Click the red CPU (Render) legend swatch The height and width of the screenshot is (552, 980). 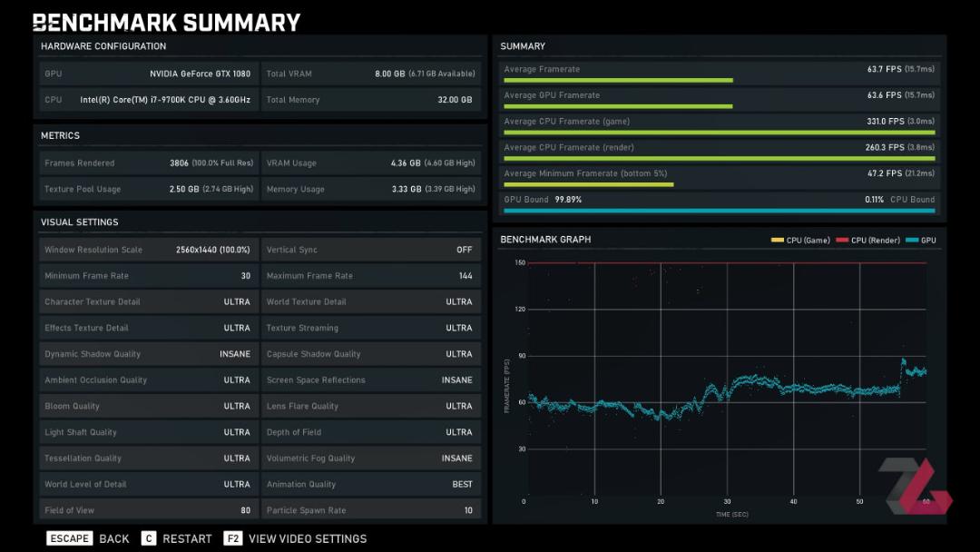(x=842, y=240)
